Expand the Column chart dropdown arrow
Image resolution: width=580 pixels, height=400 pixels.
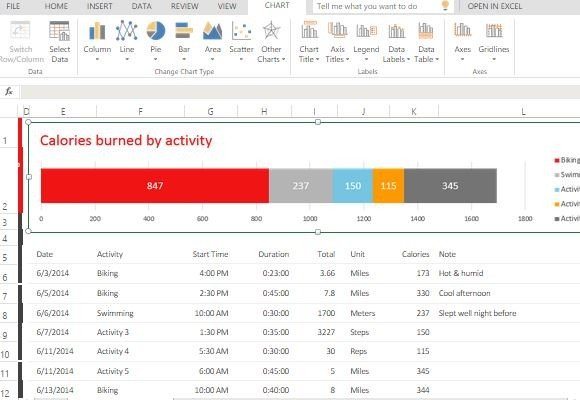pyautogui.click(x=97, y=59)
